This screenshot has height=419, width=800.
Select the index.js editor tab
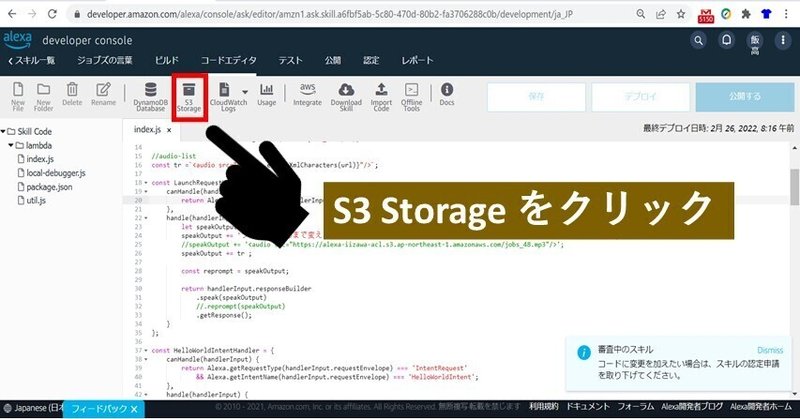coord(147,130)
